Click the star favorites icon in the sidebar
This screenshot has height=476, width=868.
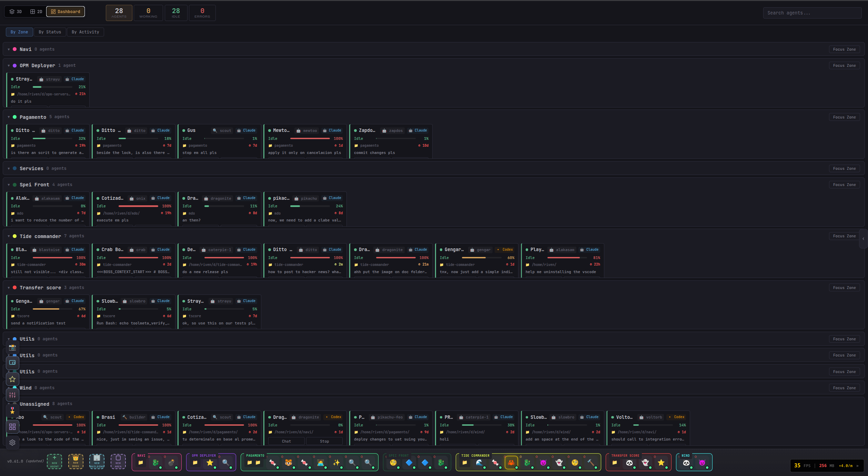coord(12,379)
